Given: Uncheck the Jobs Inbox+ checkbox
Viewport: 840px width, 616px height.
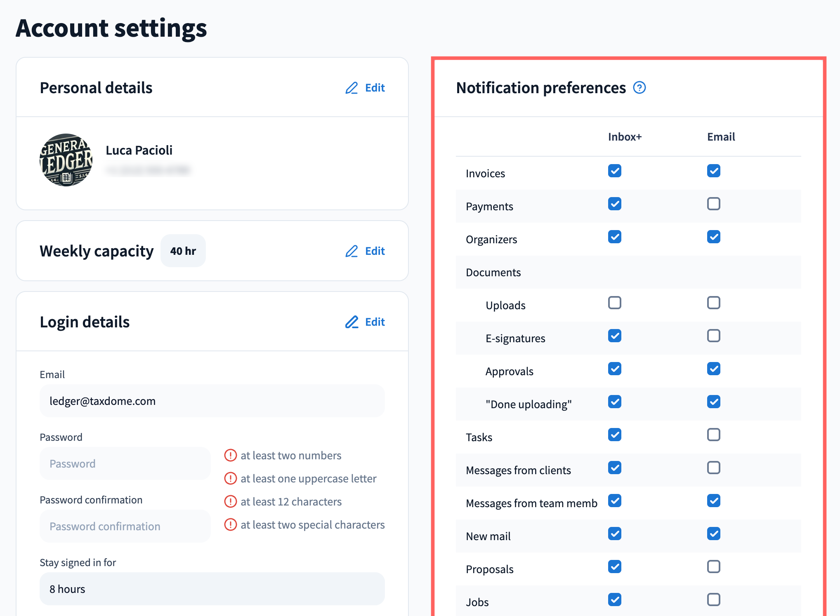Looking at the screenshot, I should [x=614, y=600].
